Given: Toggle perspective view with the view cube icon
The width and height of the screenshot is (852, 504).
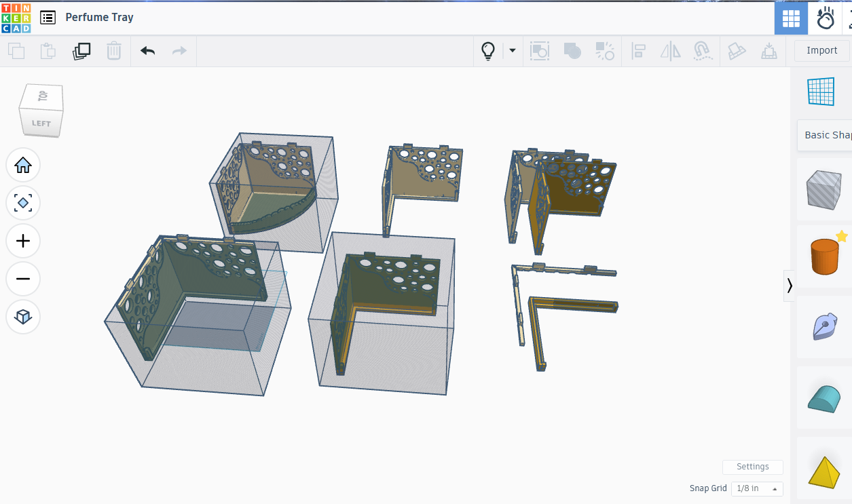Looking at the screenshot, I should coord(22,317).
